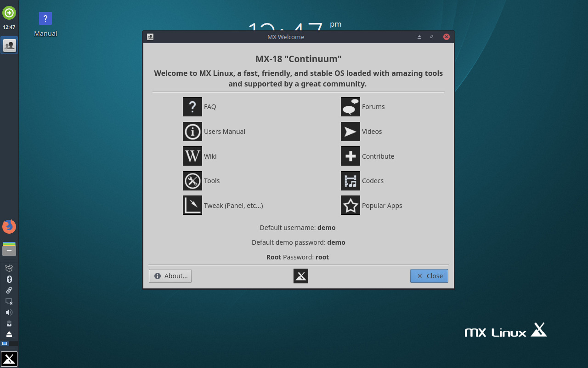Open the volume speaker tray icon
This screenshot has width=588, height=368.
pyautogui.click(x=9, y=312)
